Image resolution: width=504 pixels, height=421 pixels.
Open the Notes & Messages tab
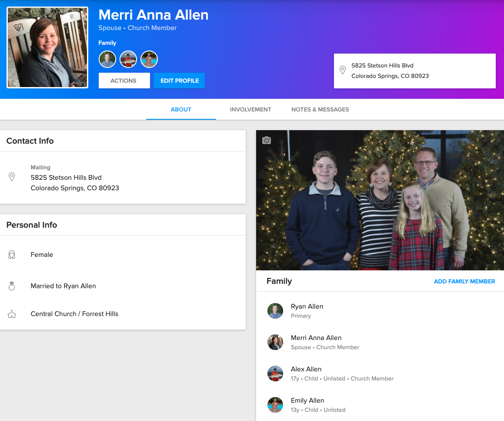(x=320, y=109)
